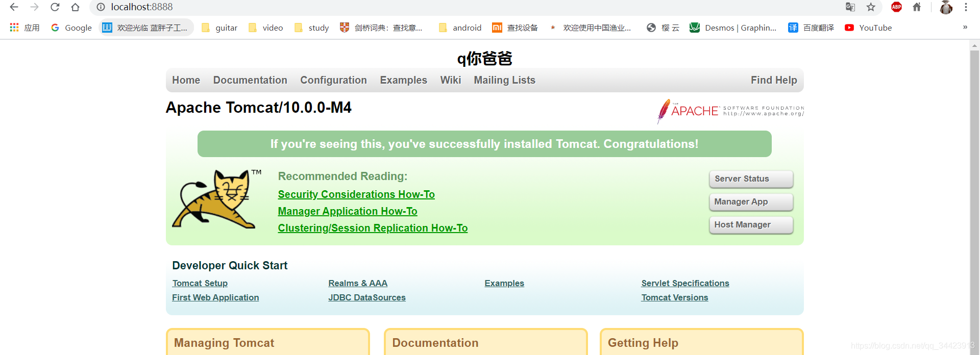The image size is (980, 355).
Task: Open 欢迎光临 蓝胖子工 bookmark
Action: [x=146, y=28]
